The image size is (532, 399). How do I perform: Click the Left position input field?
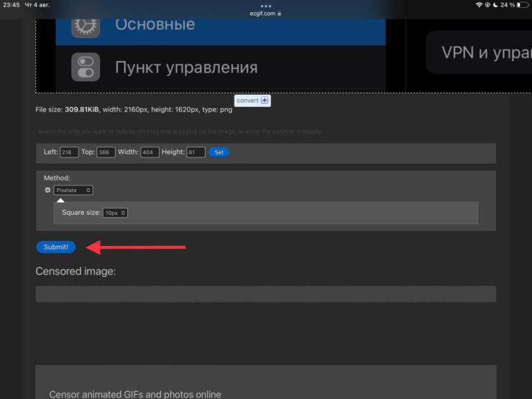click(x=69, y=152)
